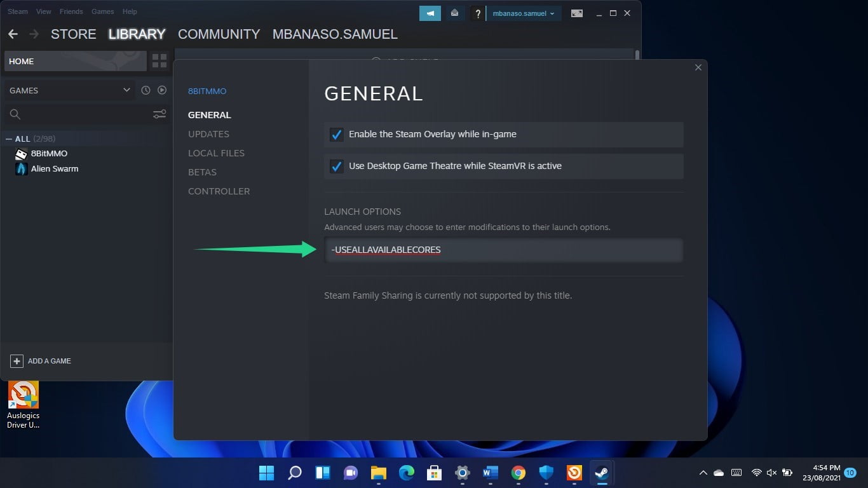Viewport: 868px width, 488px height.
Task: Click the play button icon beside GAMES
Action: (x=162, y=90)
